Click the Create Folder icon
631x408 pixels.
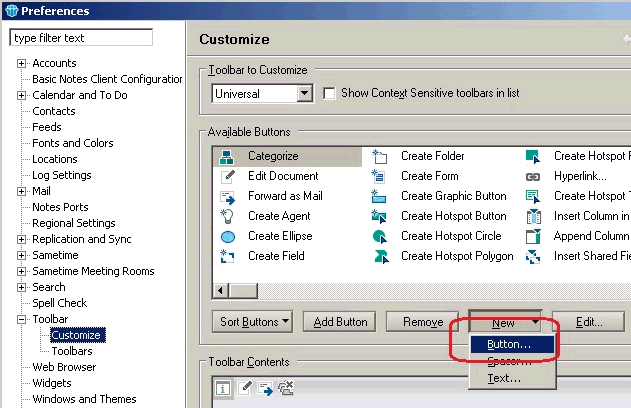pyautogui.click(x=380, y=156)
